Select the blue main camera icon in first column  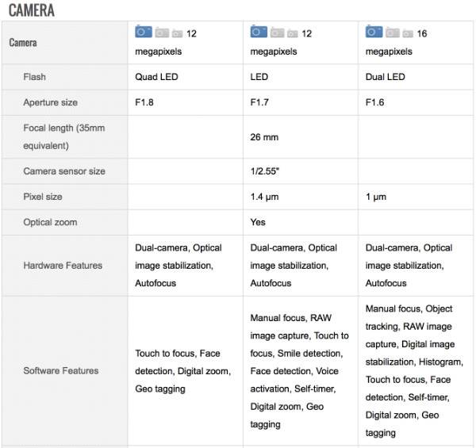coord(144,32)
